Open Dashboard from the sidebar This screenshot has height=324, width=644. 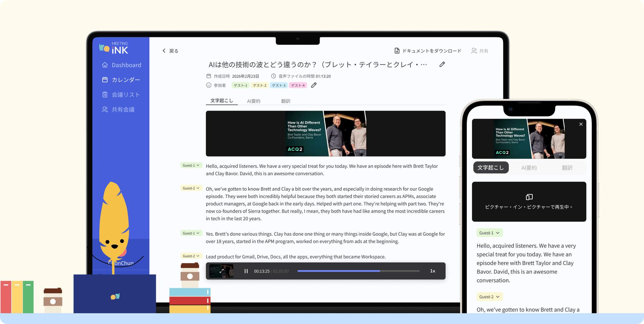(x=121, y=65)
